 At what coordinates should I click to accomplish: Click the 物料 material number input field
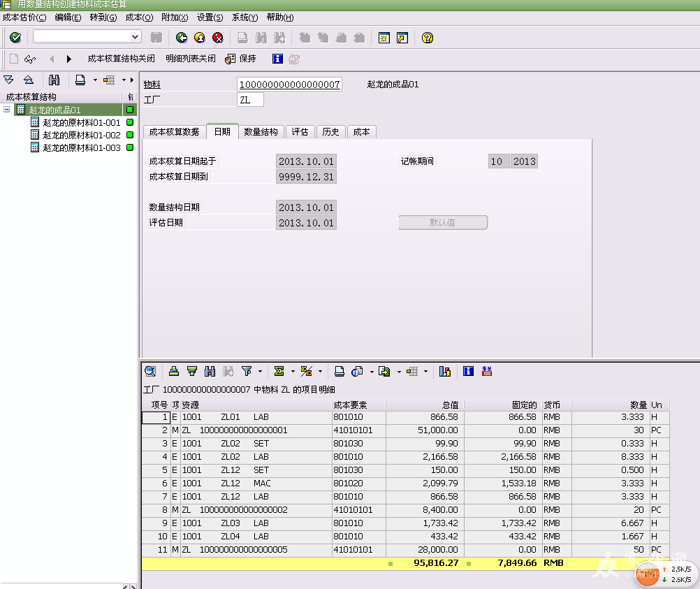289,84
